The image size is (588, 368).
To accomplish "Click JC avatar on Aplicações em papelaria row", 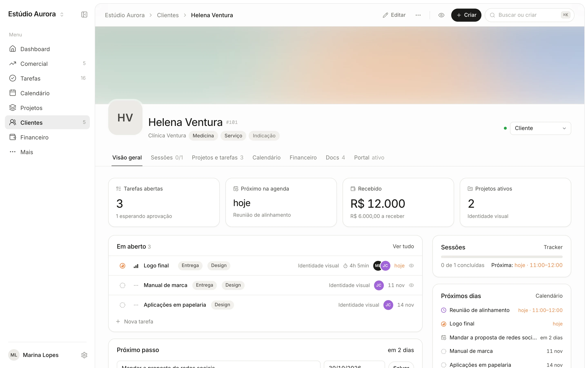I will (x=388, y=305).
